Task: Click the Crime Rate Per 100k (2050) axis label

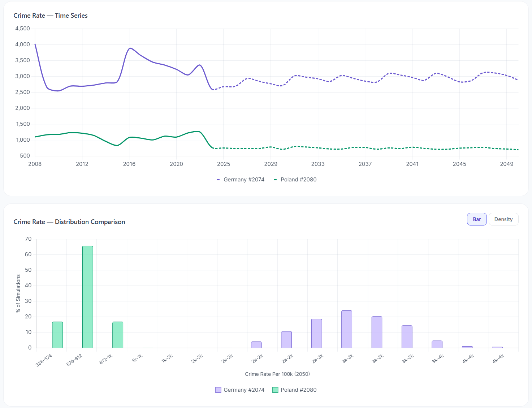Action: point(277,374)
